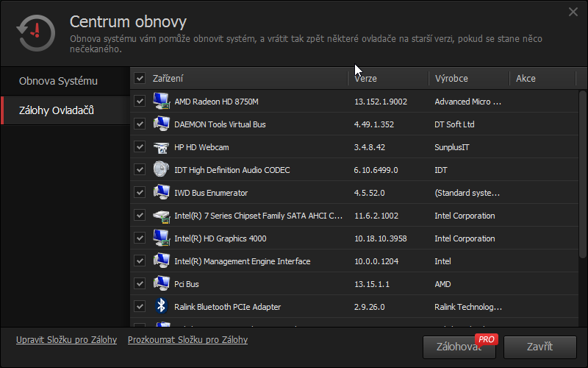
Task: Uncheck the Intel 7 Series Chipset checkbox
Action: click(x=140, y=216)
